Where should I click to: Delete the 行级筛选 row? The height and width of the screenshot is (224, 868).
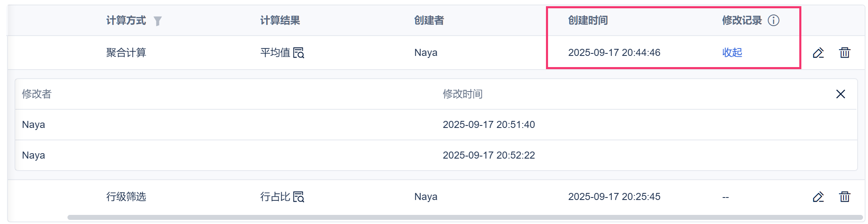click(845, 197)
